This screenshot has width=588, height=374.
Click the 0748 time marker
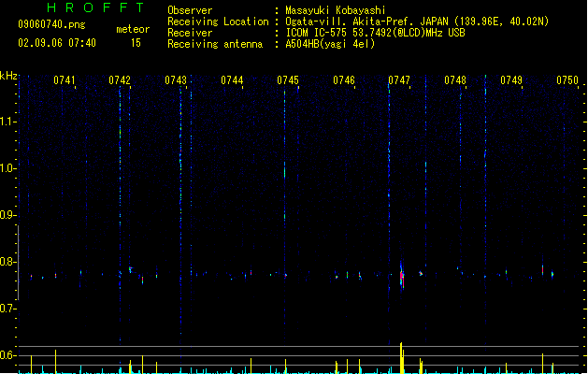pos(455,80)
